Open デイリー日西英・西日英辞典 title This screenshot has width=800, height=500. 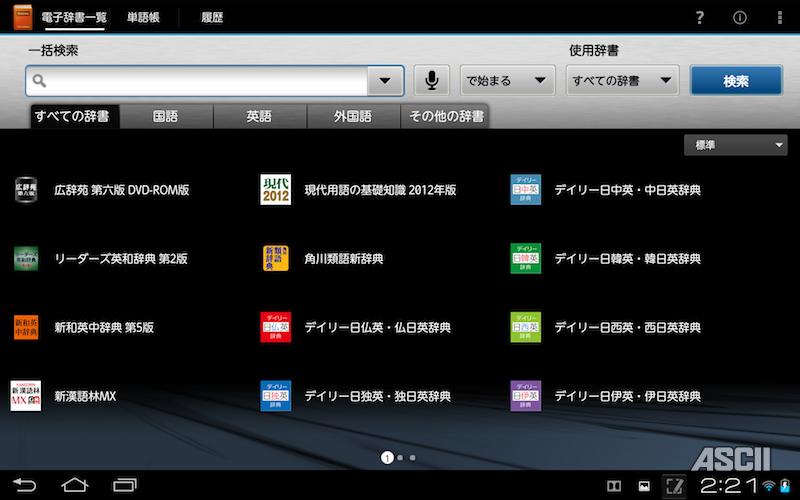pos(628,328)
